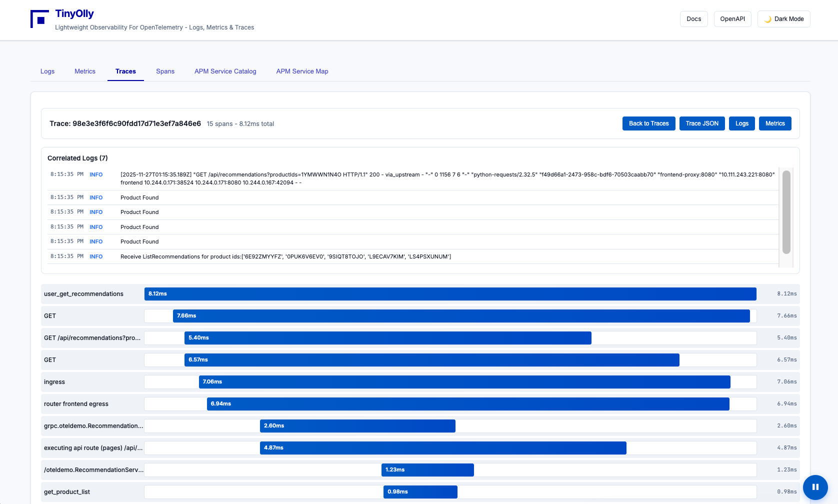Screen dimensions: 838x504
Task: Click the TinyOlly square logo icon
Action: tap(39, 19)
